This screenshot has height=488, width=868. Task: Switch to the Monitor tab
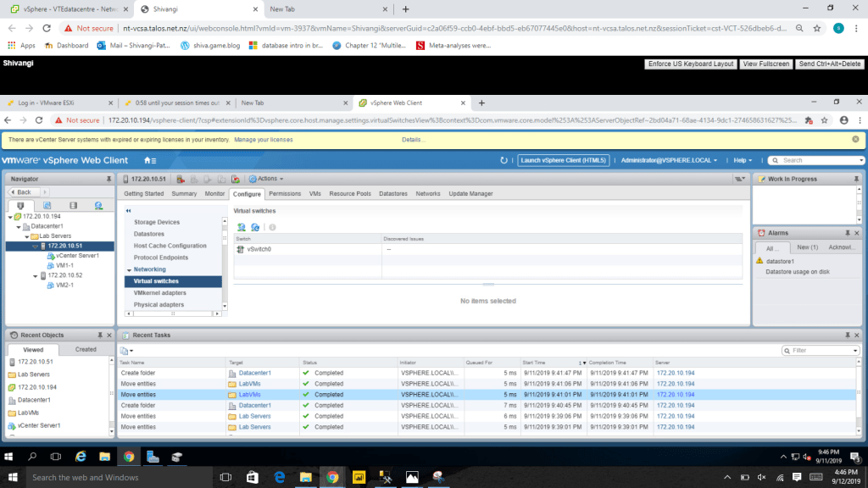(x=214, y=194)
